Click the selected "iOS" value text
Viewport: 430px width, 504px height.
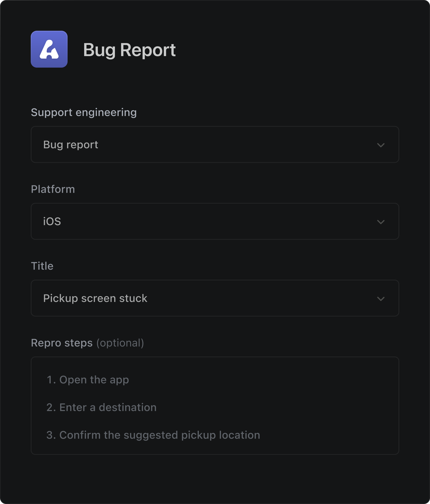point(52,222)
